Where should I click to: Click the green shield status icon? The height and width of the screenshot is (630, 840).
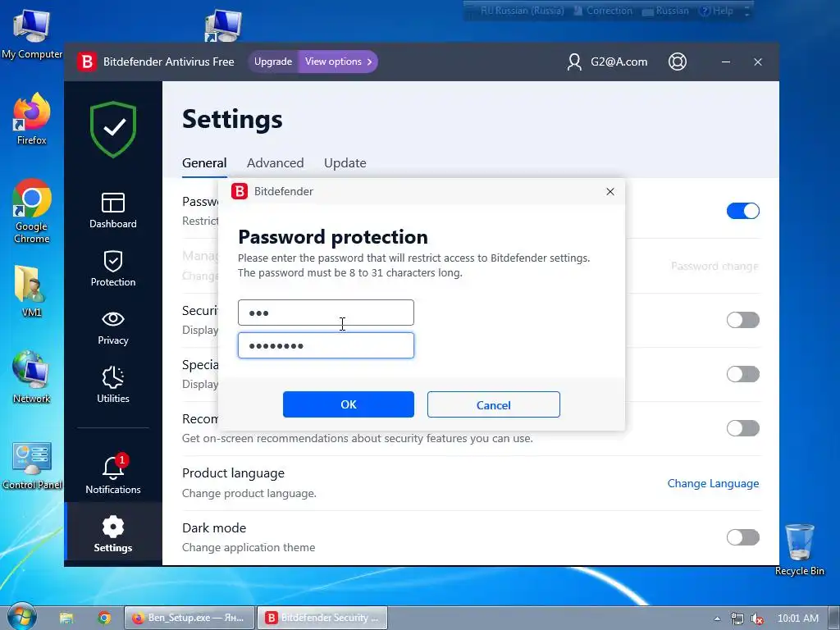click(x=113, y=129)
